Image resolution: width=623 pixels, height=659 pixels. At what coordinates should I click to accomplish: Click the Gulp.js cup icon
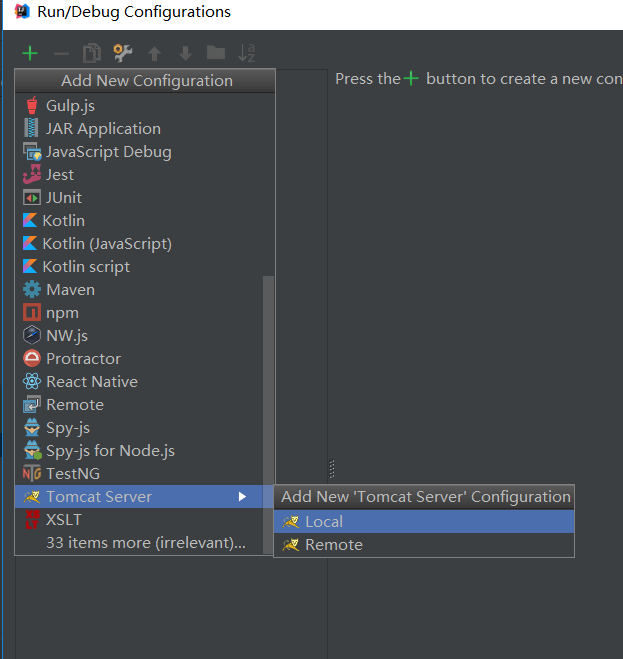32,105
